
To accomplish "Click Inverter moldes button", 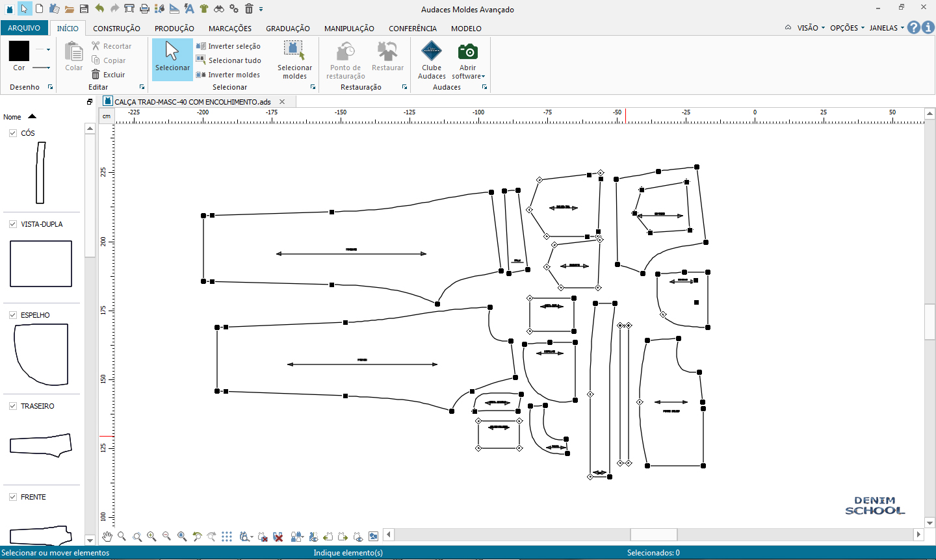I will [228, 75].
